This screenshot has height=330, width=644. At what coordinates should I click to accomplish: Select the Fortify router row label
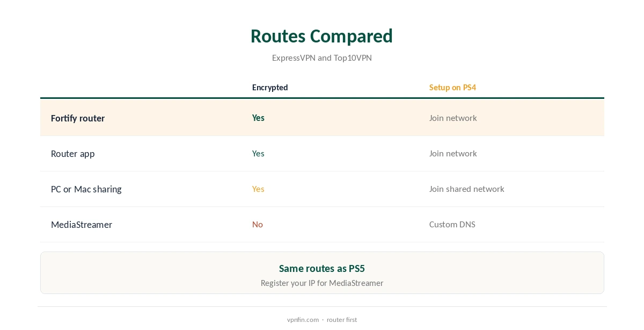tap(78, 118)
